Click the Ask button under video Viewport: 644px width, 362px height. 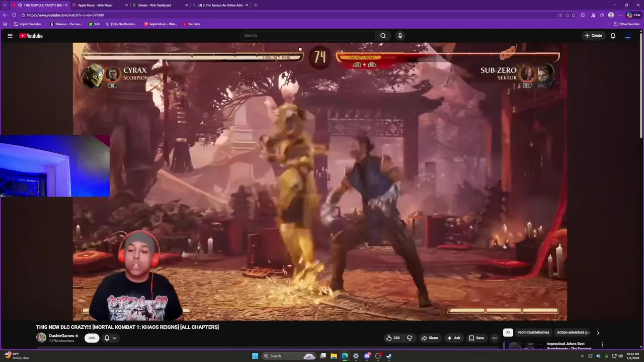pyautogui.click(x=454, y=338)
